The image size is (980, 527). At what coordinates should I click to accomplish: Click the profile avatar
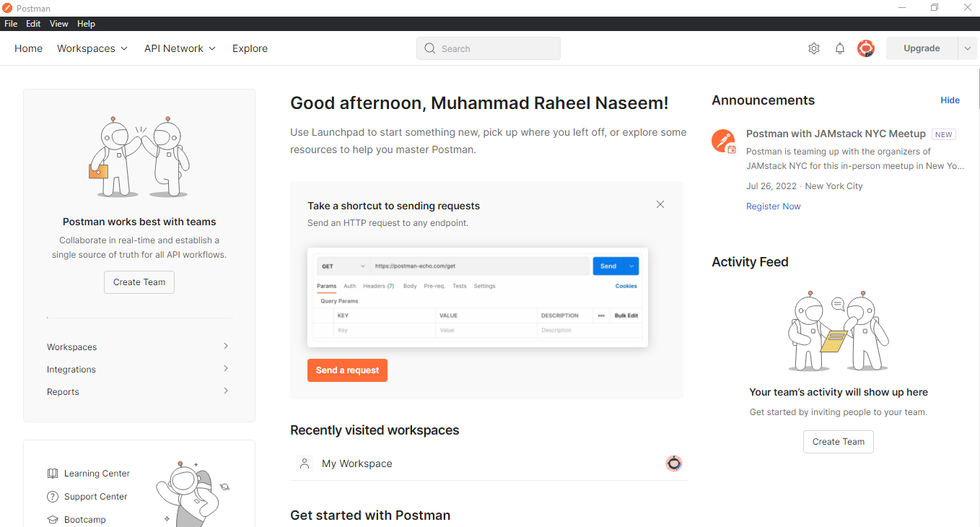point(865,48)
